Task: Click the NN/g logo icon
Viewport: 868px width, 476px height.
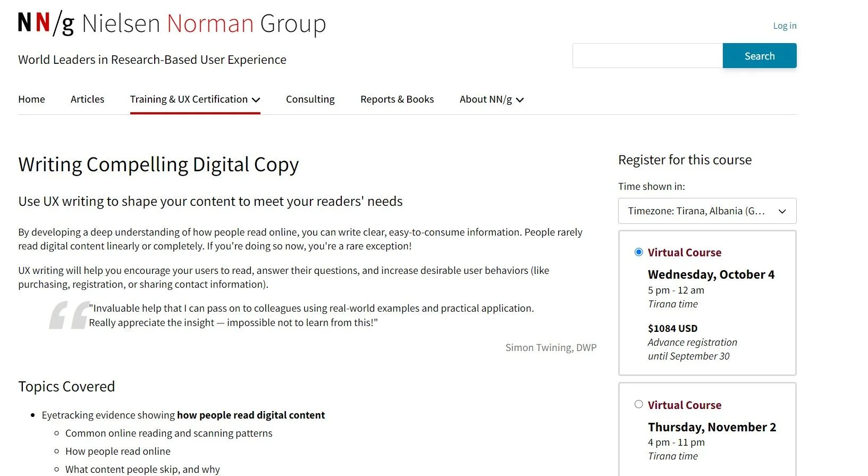Action: click(46, 23)
